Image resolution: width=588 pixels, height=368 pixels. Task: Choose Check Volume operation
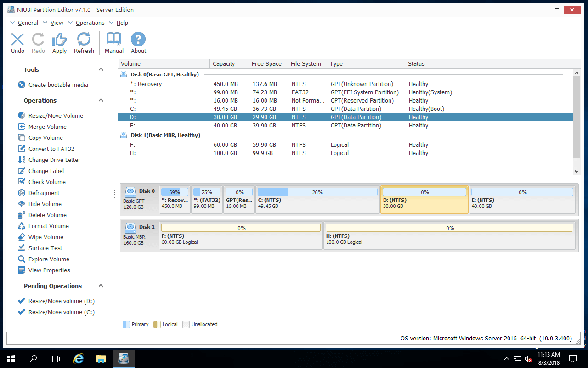42,182
